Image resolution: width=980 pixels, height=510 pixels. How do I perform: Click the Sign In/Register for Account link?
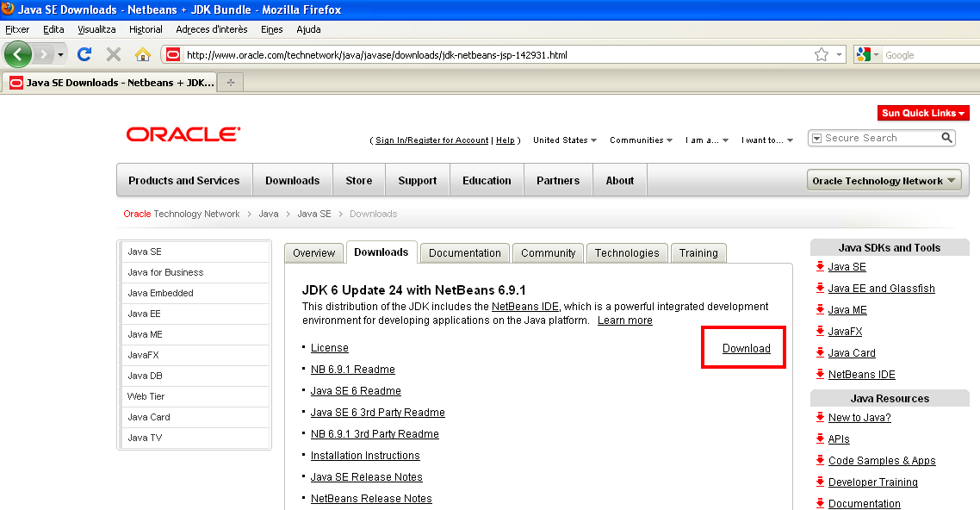click(432, 140)
